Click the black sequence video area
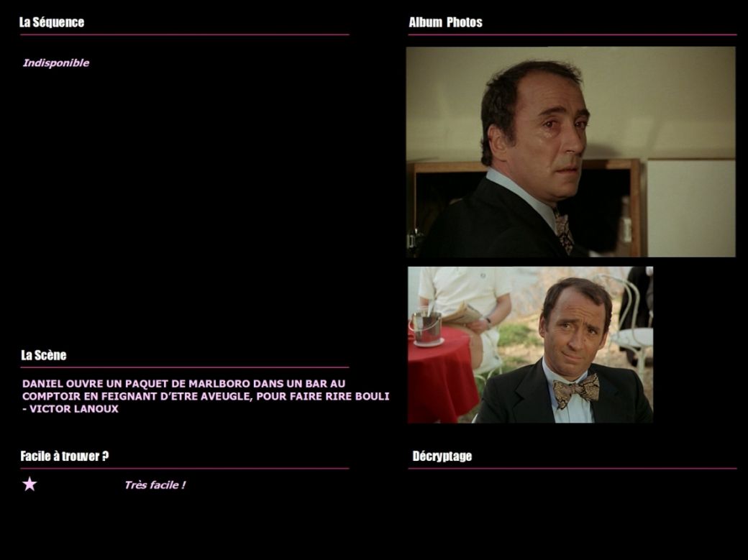This screenshot has height=560, width=748. pyautogui.click(x=185, y=201)
